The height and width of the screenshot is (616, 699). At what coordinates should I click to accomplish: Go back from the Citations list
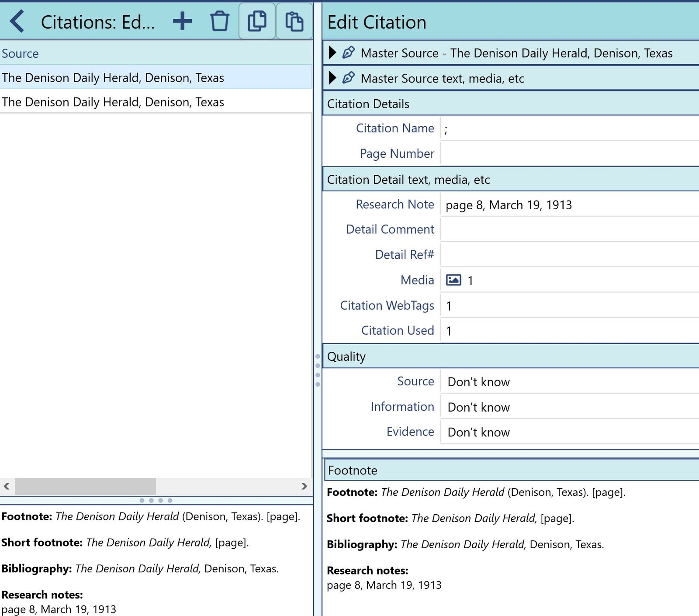(x=17, y=21)
